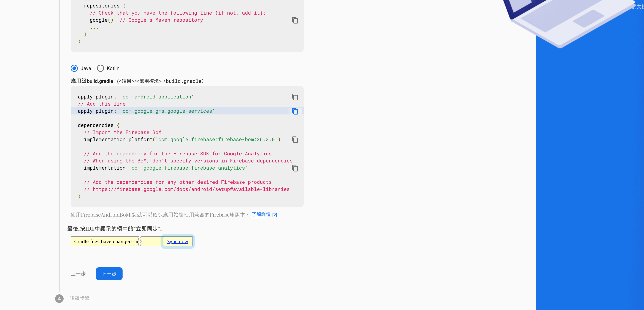Select the Java radio button
Screen dimensions: 644x310
(74, 68)
